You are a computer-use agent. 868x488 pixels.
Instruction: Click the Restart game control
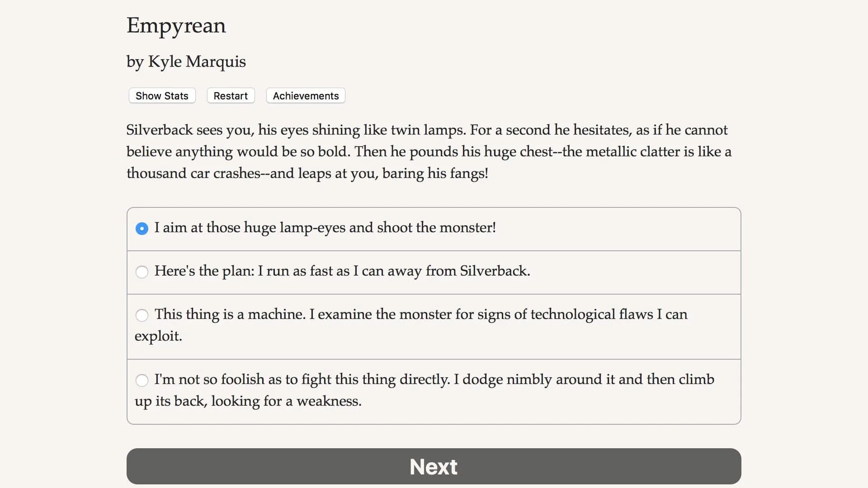point(231,95)
